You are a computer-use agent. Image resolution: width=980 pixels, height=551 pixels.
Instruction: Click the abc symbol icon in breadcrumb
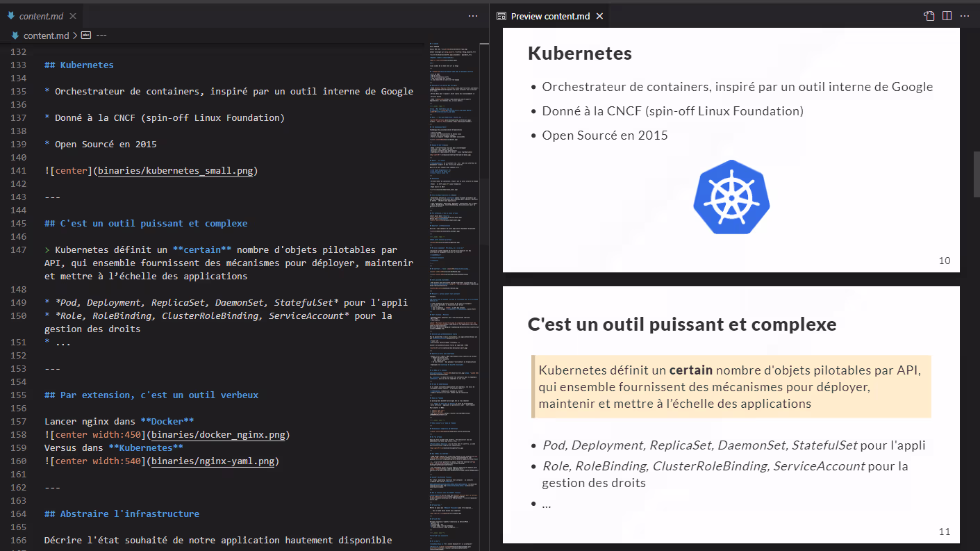(86, 35)
